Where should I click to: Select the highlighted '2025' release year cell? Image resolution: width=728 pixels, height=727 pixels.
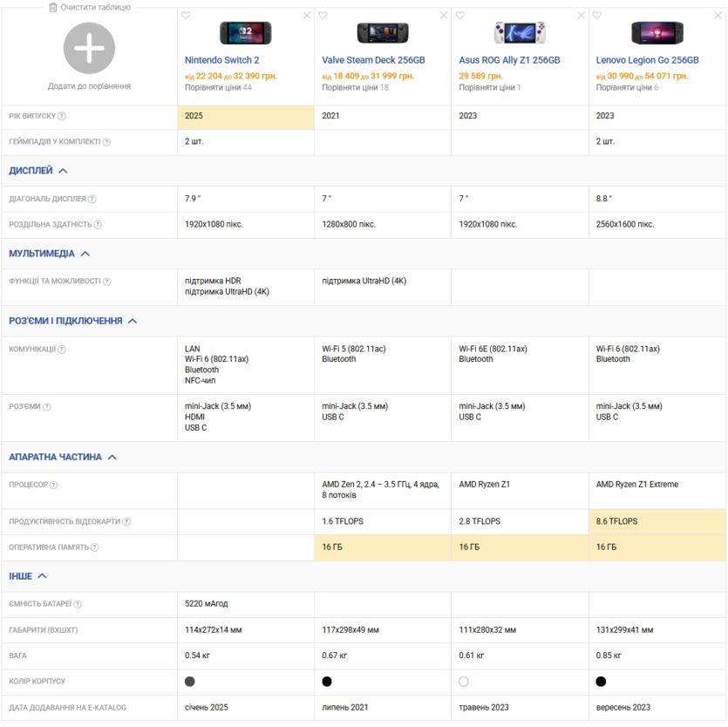tap(246, 117)
